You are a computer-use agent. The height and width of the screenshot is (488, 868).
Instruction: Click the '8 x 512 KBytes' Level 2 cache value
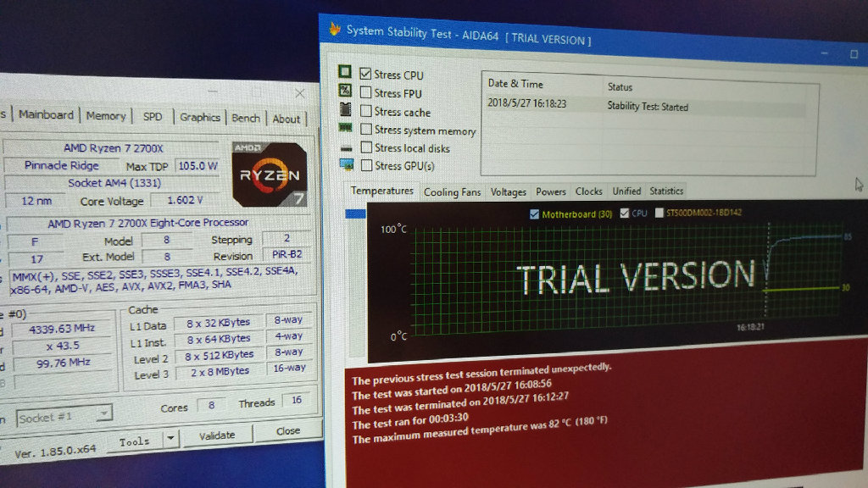(x=220, y=356)
